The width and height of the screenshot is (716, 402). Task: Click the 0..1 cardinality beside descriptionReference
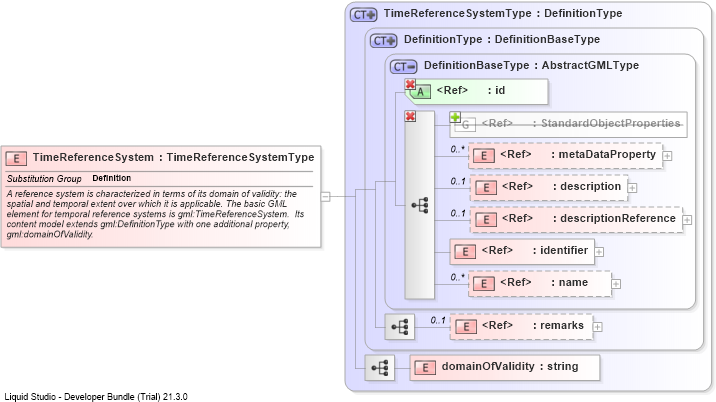coord(458,213)
